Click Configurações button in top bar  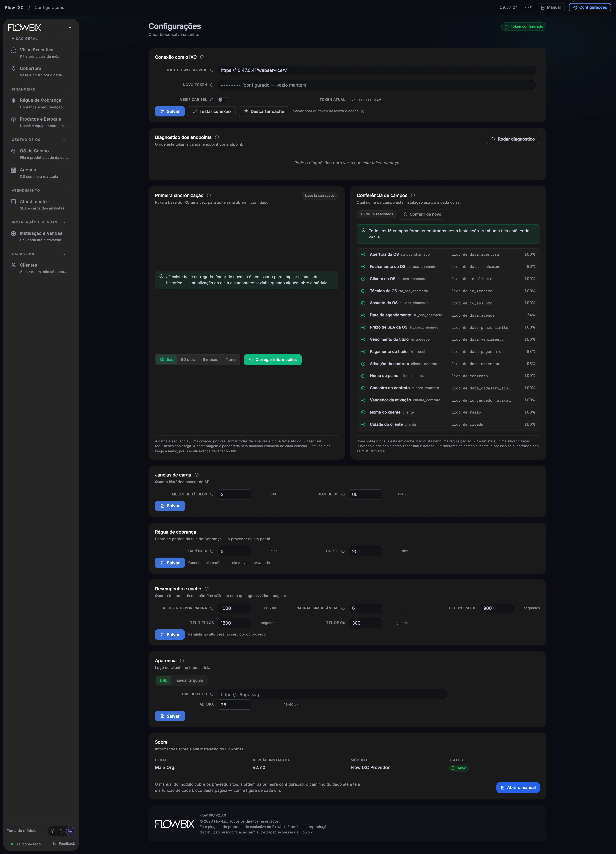590,8
